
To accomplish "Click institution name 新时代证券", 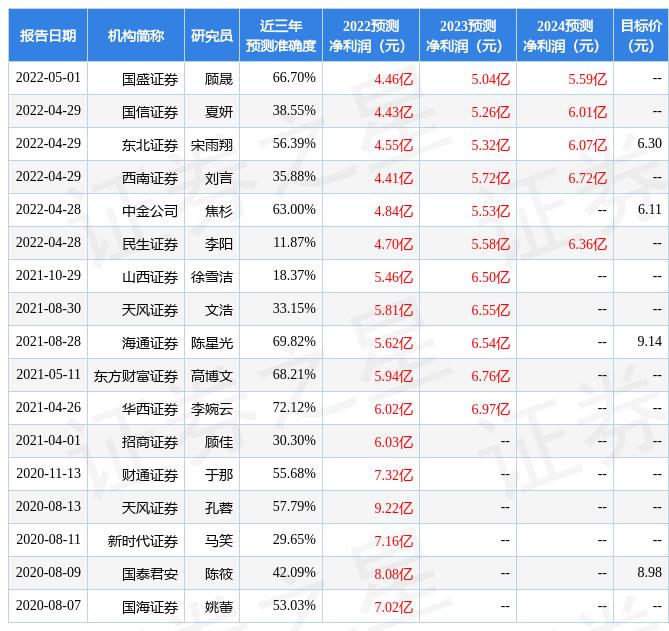I will point(143,541).
